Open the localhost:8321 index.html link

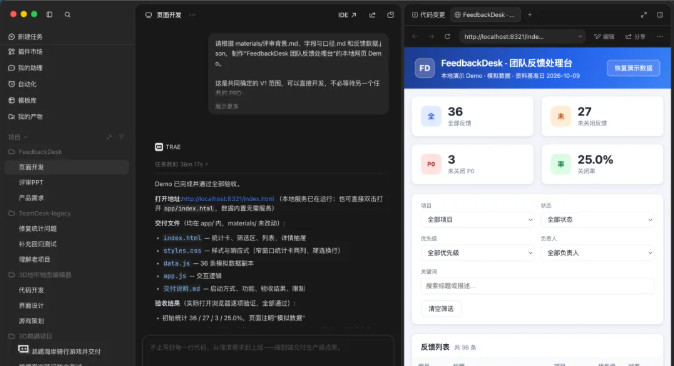click(227, 199)
